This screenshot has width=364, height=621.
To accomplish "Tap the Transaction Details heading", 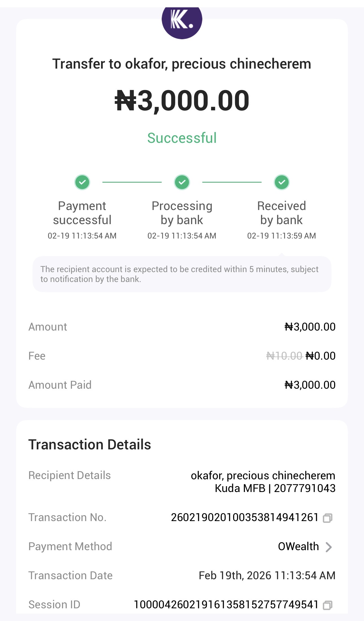I will tap(90, 445).
